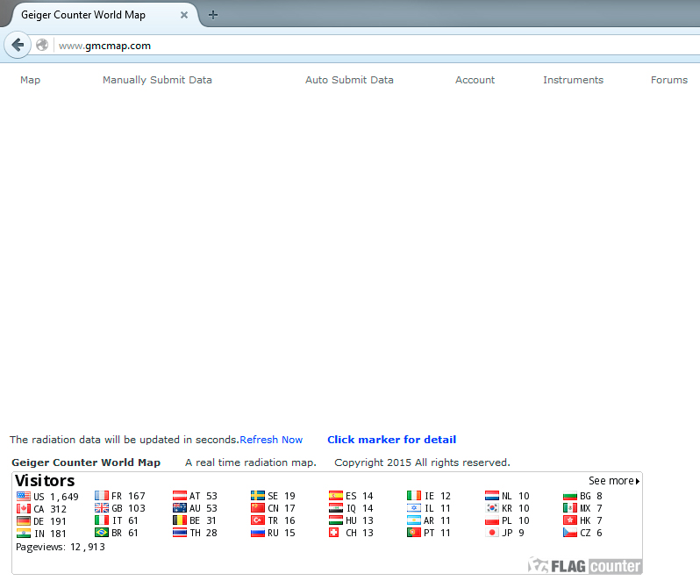This screenshot has width=700, height=588.
Task: Click the 'CA 312' visitor count
Action: point(50,509)
